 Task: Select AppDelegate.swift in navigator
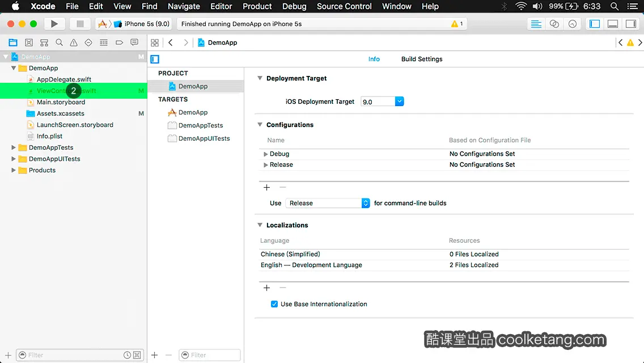(63, 79)
